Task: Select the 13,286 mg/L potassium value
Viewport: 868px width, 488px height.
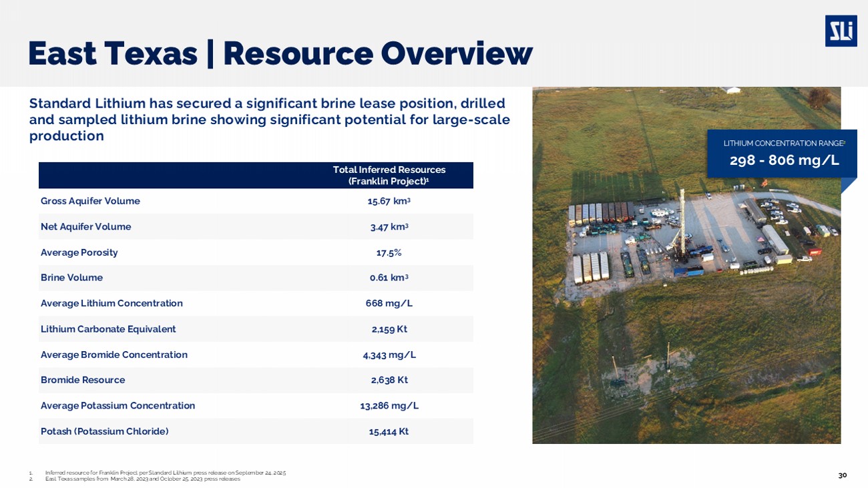Action: click(389, 406)
